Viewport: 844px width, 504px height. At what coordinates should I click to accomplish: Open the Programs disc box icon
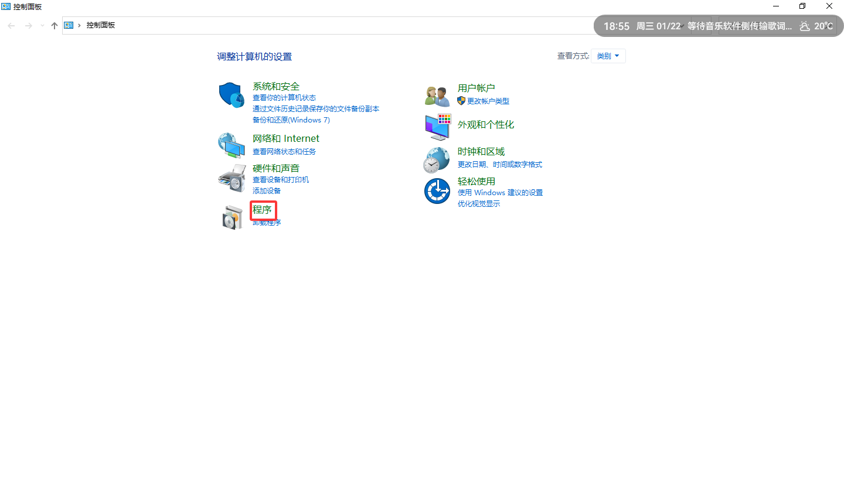(x=232, y=217)
